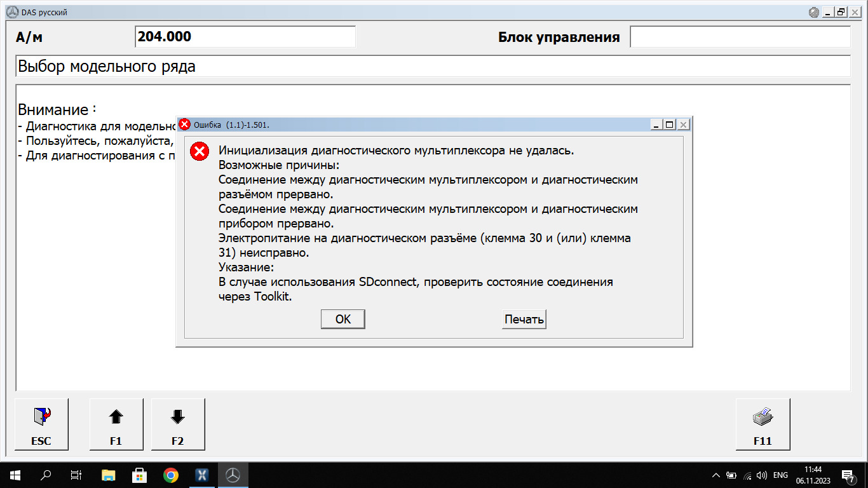Screen dimensions: 868x488
Task: Minimize the Ошибка error dialog
Action: click(x=657, y=125)
